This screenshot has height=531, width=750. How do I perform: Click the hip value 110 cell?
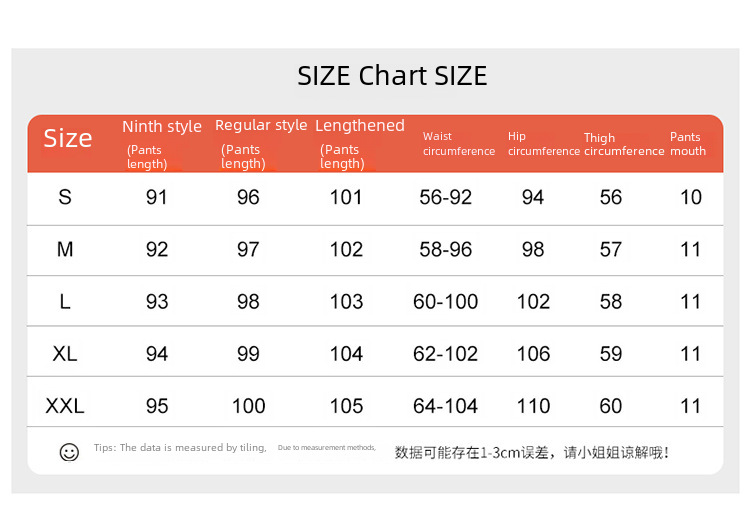click(x=533, y=406)
